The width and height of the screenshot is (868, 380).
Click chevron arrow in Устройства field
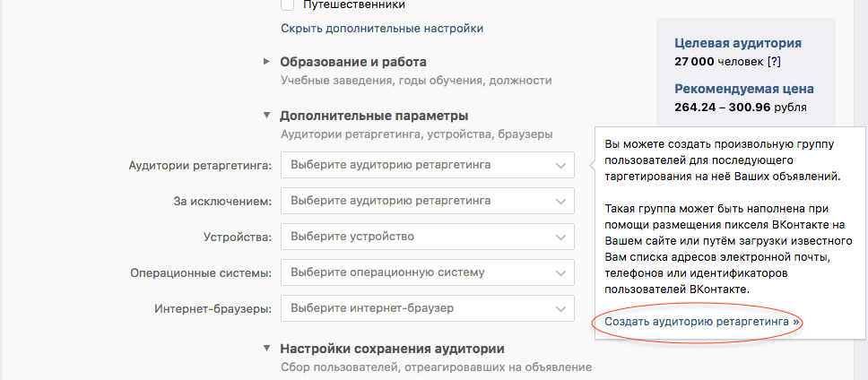(560, 237)
